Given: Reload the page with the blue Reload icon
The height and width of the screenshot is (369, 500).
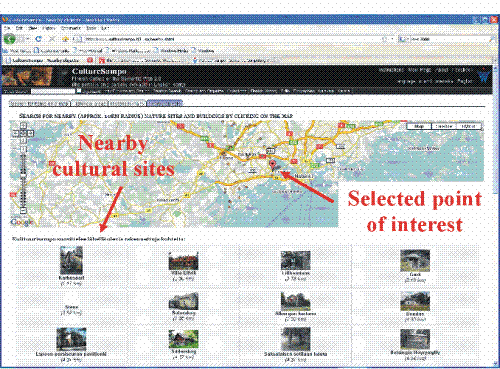Looking at the screenshot, I should point(38,39).
